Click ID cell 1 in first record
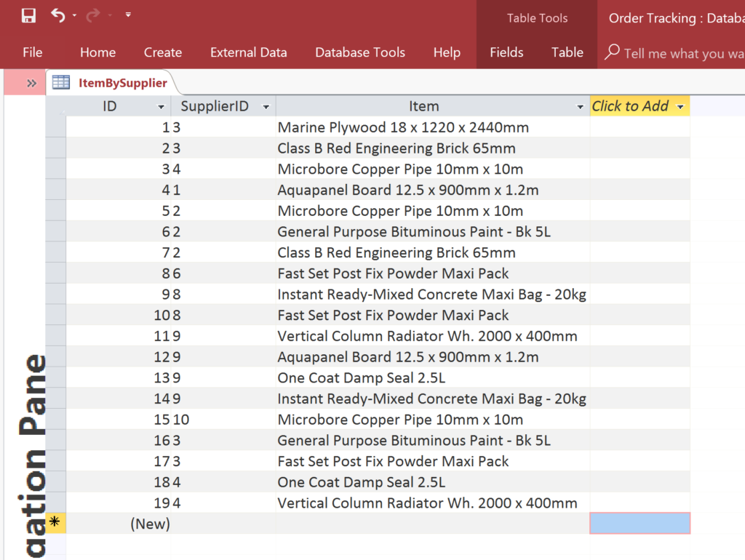The height and width of the screenshot is (560, 745). coord(119,127)
